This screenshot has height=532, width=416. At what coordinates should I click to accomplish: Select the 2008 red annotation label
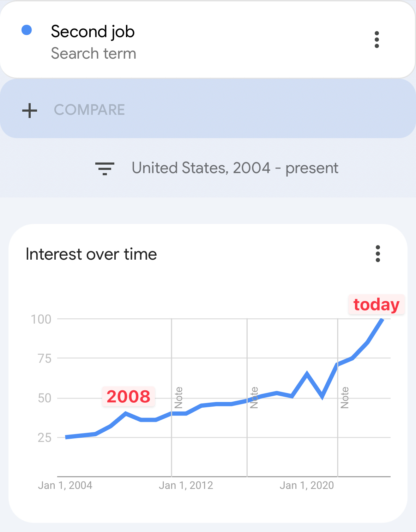pyautogui.click(x=128, y=396)
